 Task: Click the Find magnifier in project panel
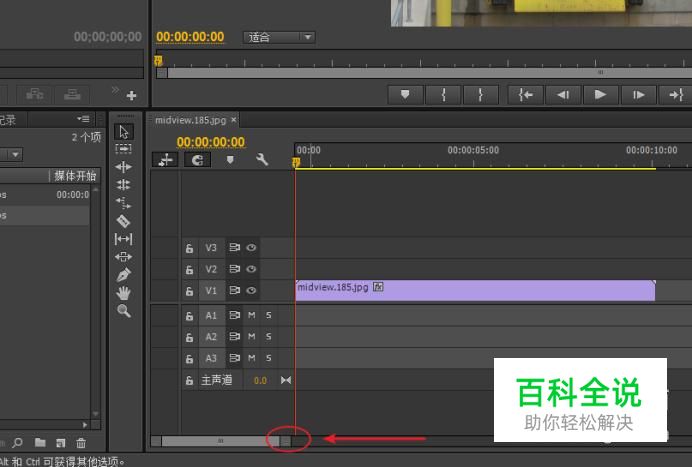(18, 442)
